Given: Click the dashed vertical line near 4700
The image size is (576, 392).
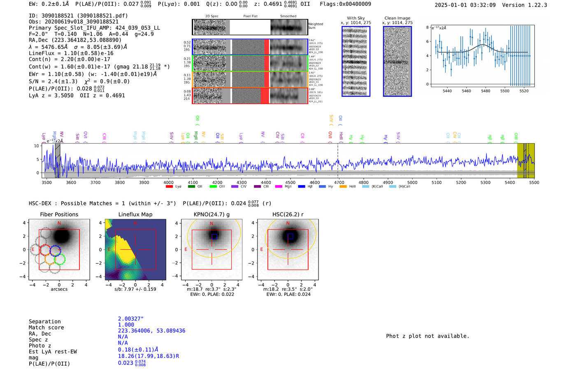Looking at the screenshot, I should [338, 160].
